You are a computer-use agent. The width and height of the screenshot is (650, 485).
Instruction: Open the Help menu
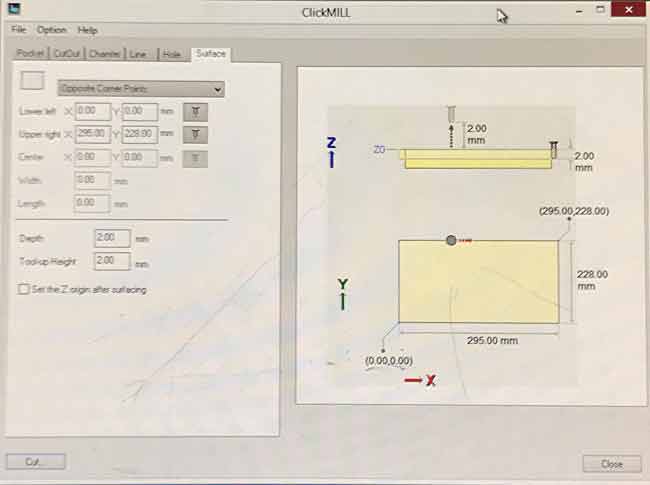87,30
